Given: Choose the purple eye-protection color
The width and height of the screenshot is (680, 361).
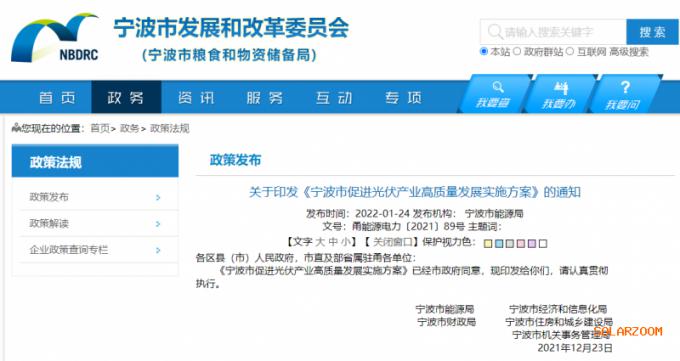Looking at the screenshot, I should pos(532,243).
